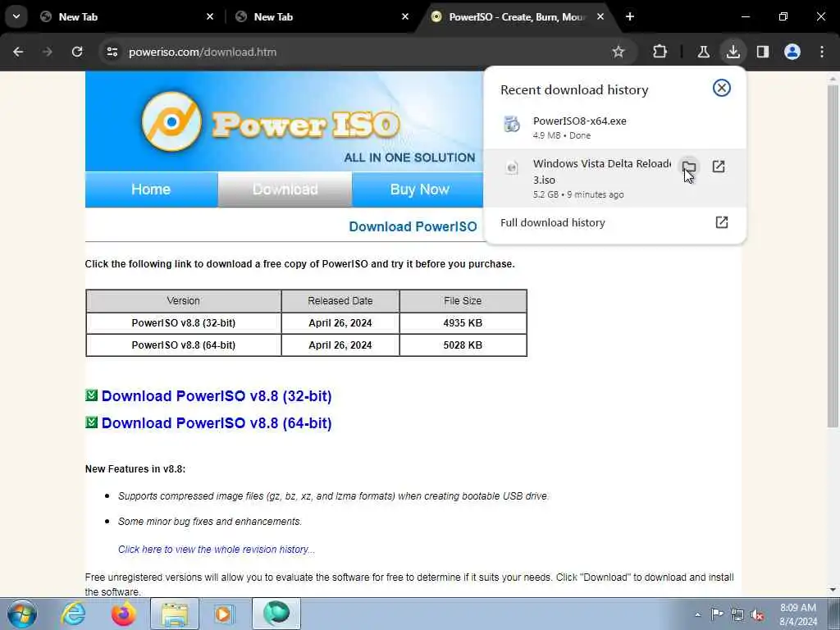
Task: Select the PowerISO browser tab
Action: pyautogui.click(x=517, y=16)
